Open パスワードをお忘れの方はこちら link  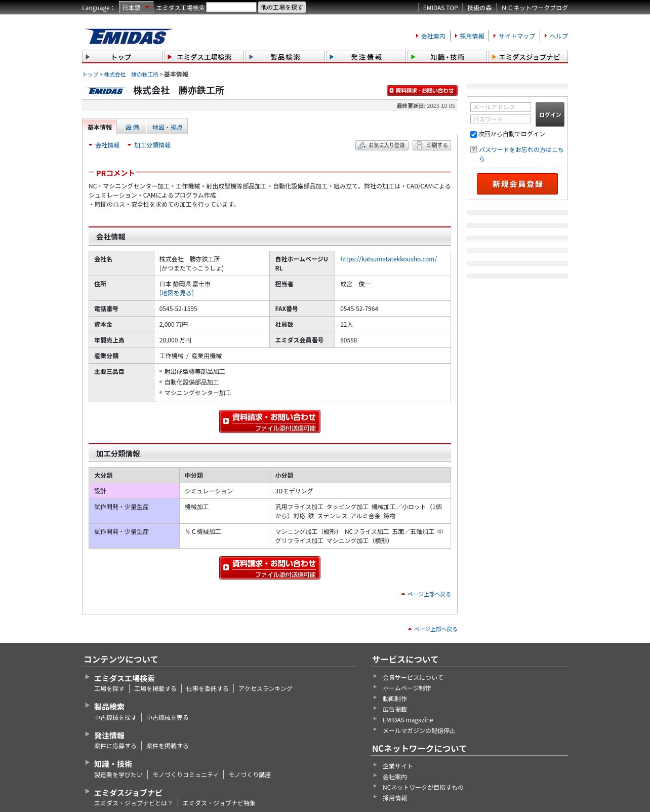click(x=521, y=154)
